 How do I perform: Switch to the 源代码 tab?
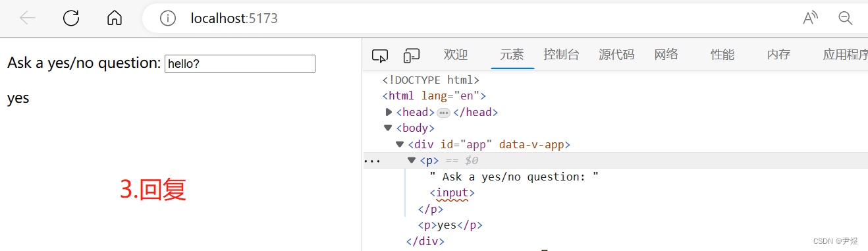616,55
